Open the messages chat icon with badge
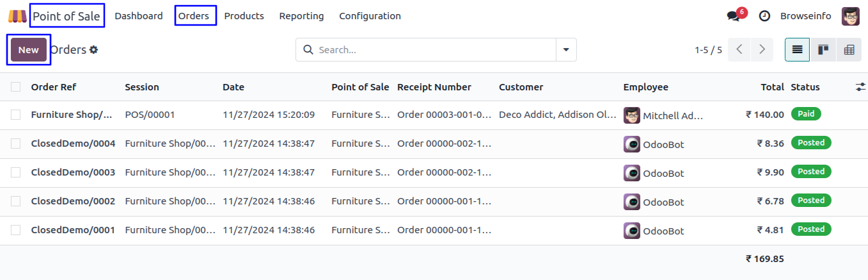Viewport: 868px width, 280px height. (734, 16)
